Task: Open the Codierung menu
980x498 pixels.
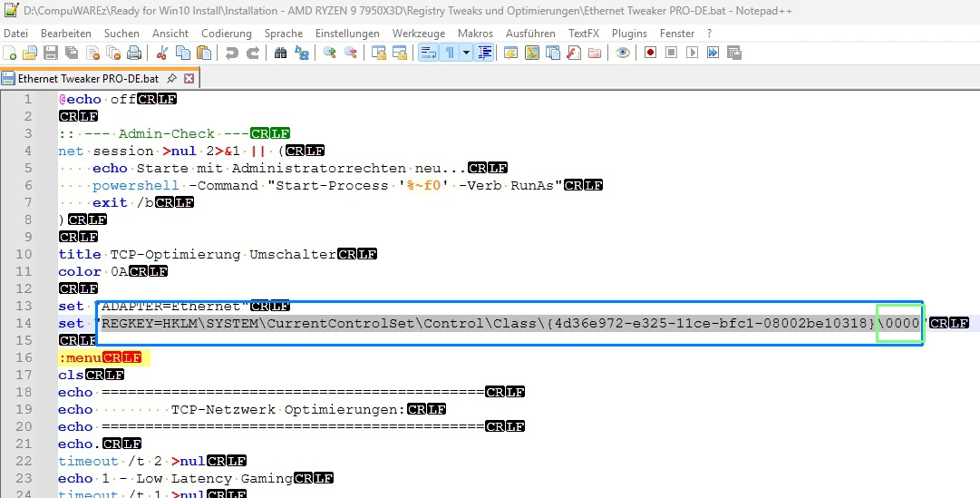Action: coord(226,33)
